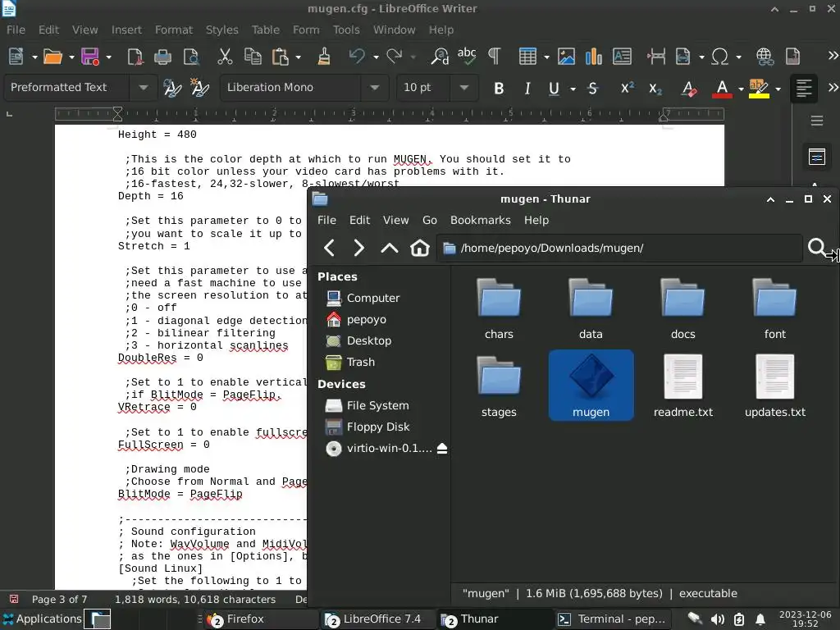Toggle formatting marks pilcrow
Image resolution: width=840 pixels, height=630 pixels.
(494, 57)
